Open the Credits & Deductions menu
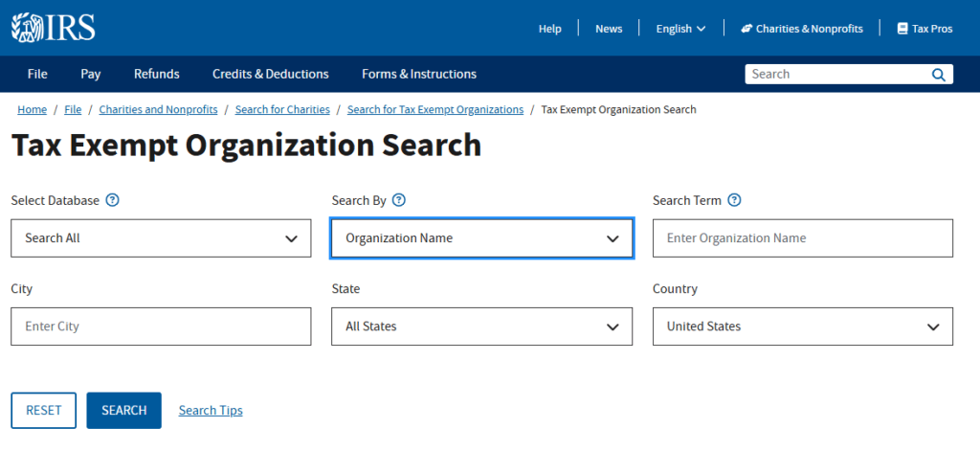980x473 pixels. 271,74
